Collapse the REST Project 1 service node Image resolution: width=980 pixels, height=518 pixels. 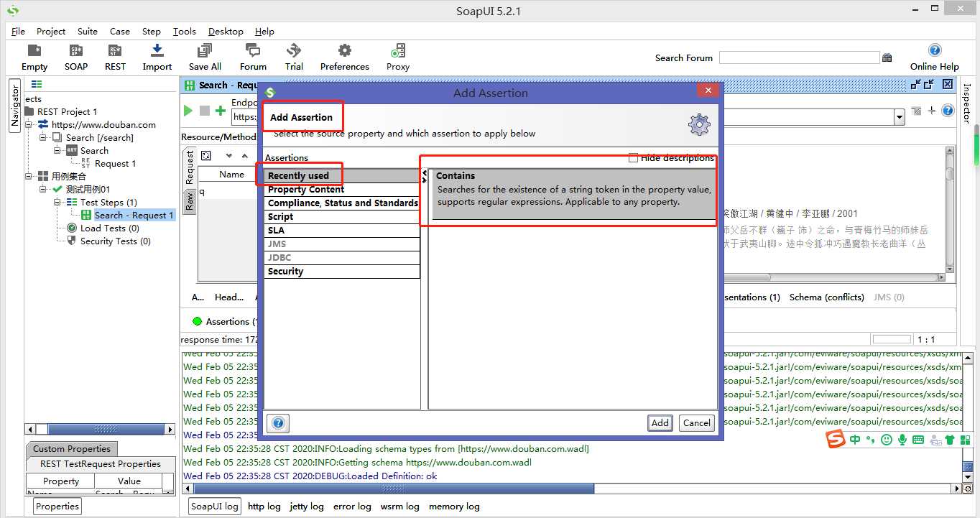point(29,124)
